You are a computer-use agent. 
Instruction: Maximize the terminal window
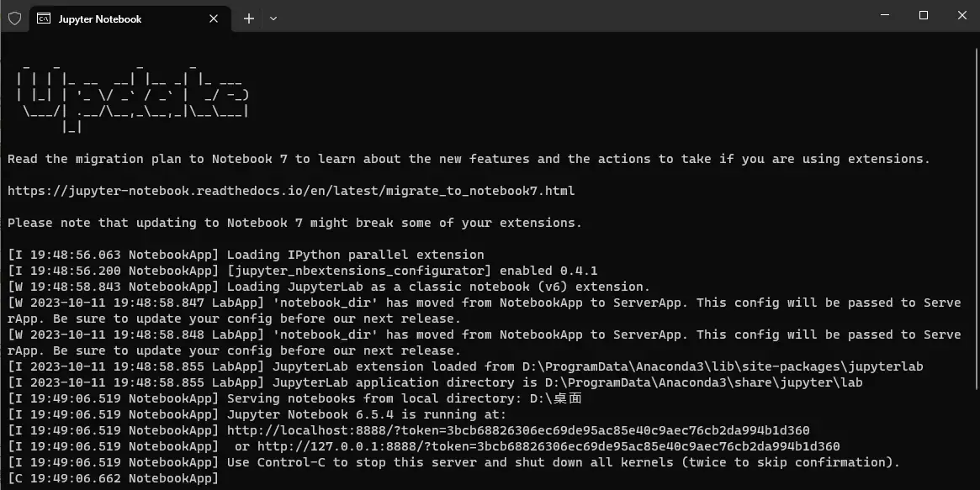click(923, 15)
